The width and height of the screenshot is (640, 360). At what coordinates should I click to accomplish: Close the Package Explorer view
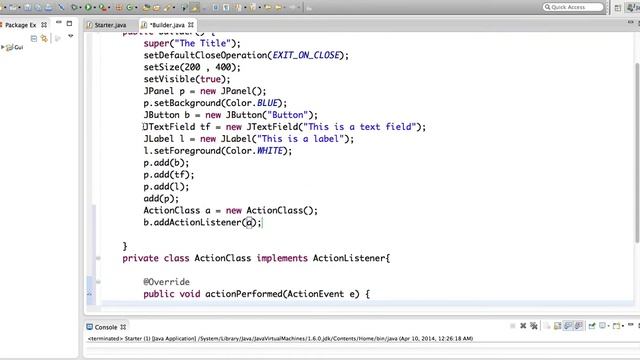44,25
